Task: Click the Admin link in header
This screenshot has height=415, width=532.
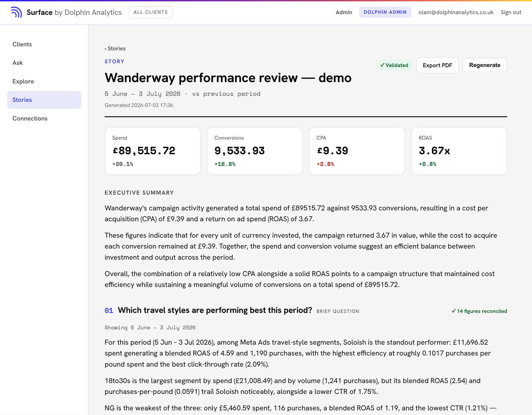Action: click(344, 12)
